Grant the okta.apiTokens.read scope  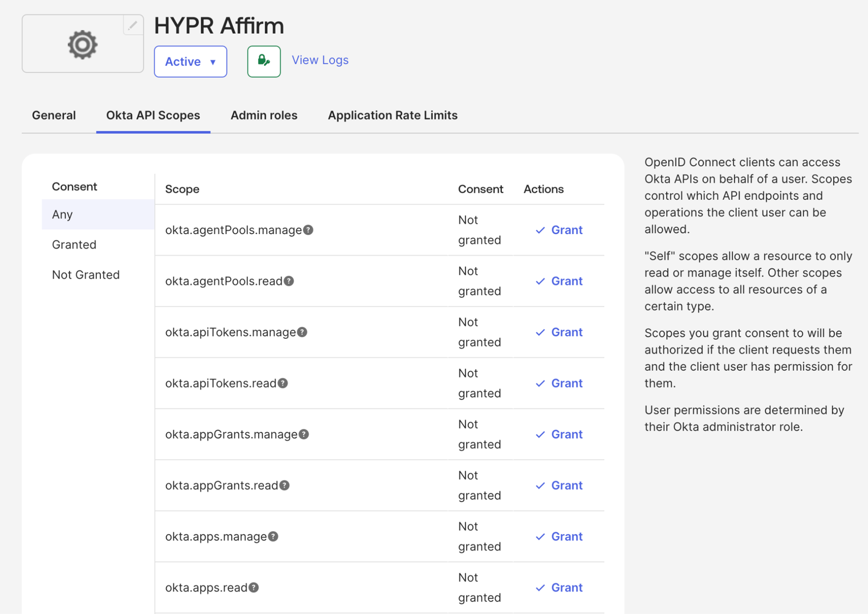point(559,383)
